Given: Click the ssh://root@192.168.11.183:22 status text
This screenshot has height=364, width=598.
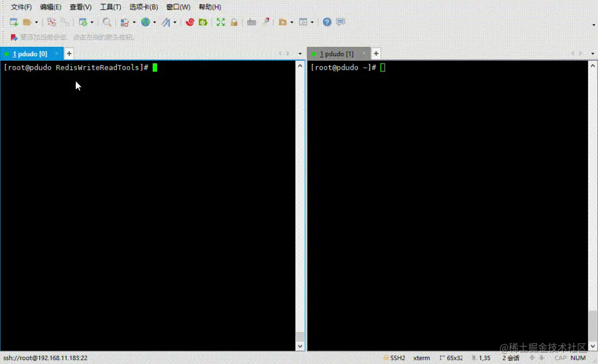Looking at the screenshot, I should pyautogui.click(x=45, y=358).
